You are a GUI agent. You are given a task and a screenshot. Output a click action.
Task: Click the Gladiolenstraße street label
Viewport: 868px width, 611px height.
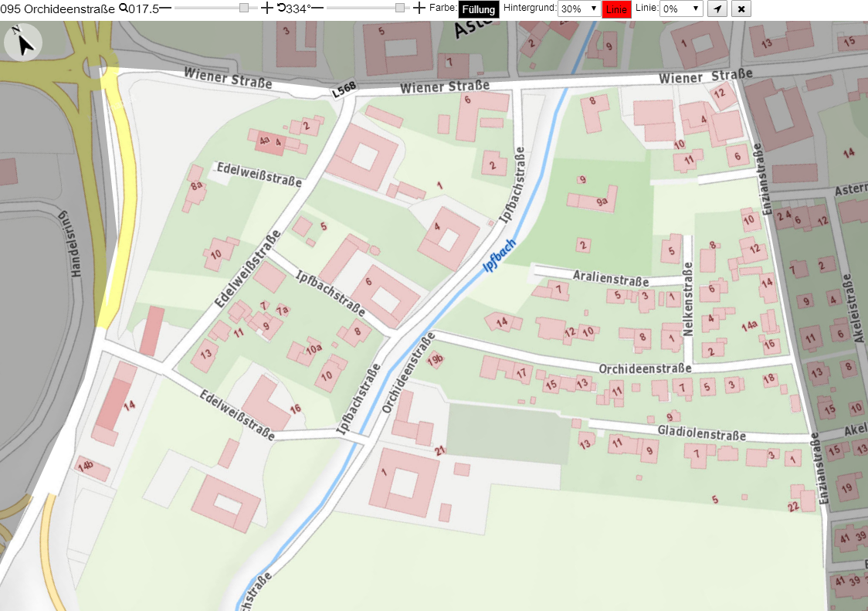pos(701,433)
